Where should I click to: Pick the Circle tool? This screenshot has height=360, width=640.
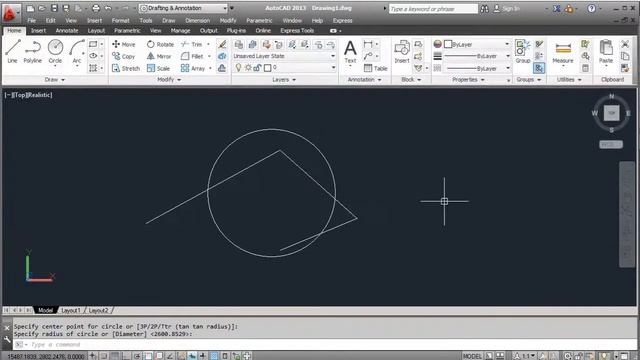pyautogui.click(x=55, y=51)
